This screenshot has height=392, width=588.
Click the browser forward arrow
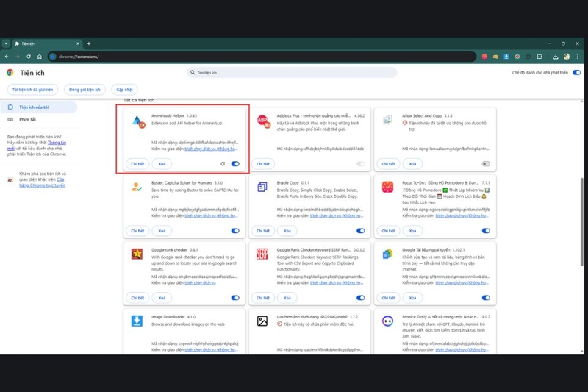[17, 57]
